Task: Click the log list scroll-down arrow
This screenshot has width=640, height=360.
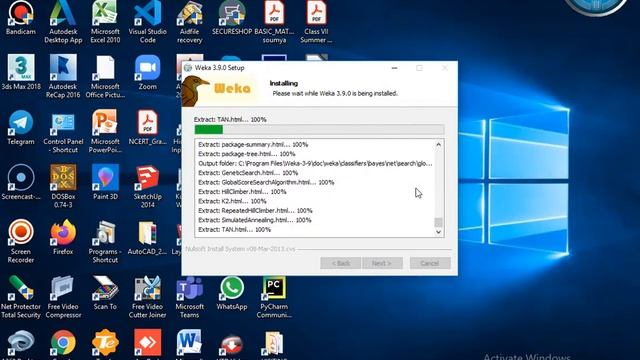Action: 438,232
